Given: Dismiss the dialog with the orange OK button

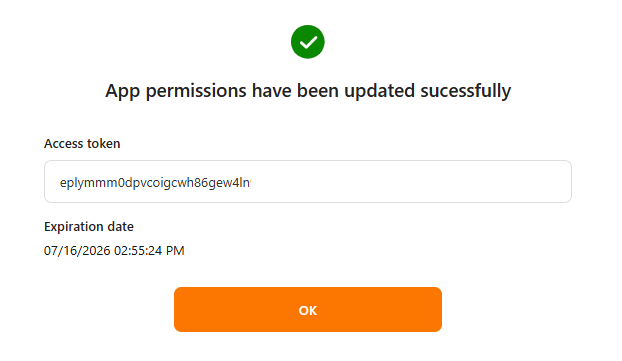Looking at the screenshot, I should click(x=308, y=309).
